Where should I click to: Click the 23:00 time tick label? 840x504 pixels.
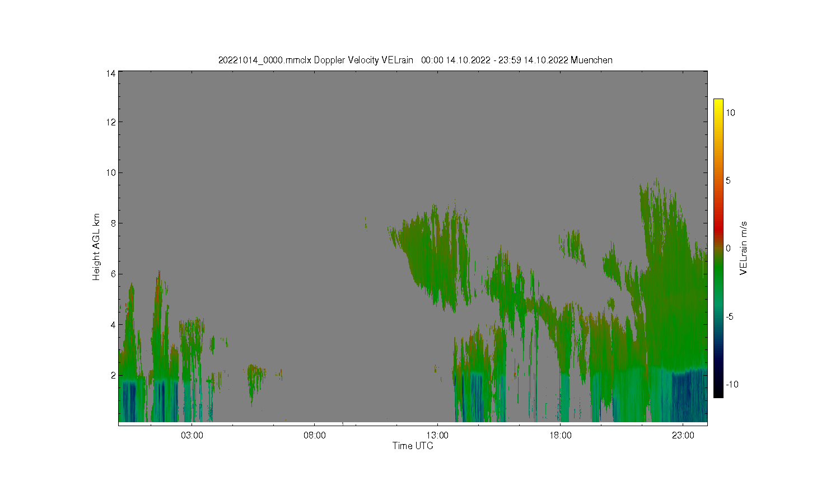pos(683,435)
